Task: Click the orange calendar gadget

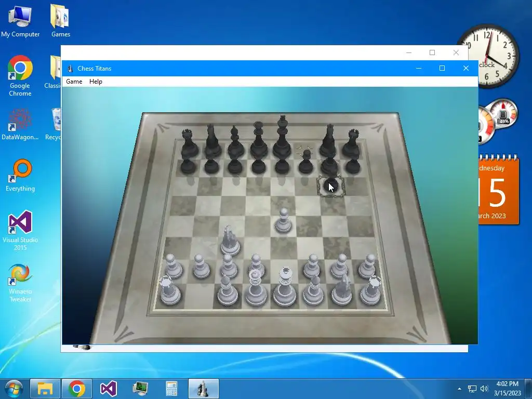Action: pyautogui.click(x=499, y=190)
